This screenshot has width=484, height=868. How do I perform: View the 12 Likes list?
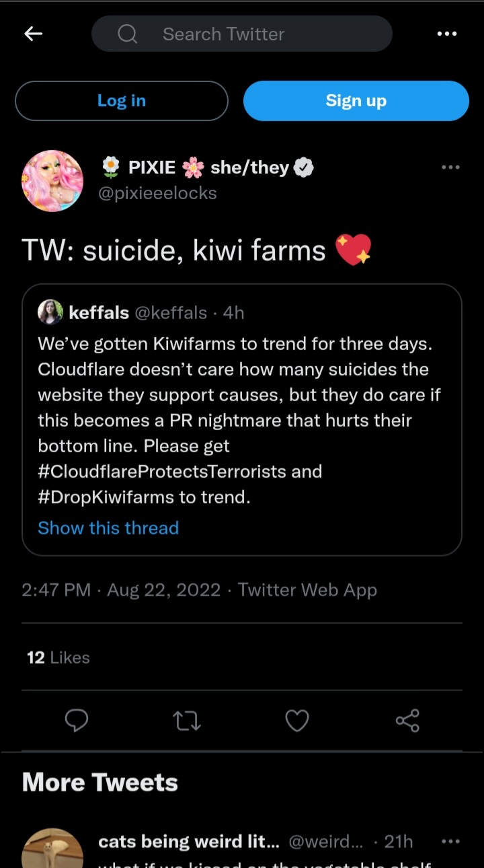point(58,657)
